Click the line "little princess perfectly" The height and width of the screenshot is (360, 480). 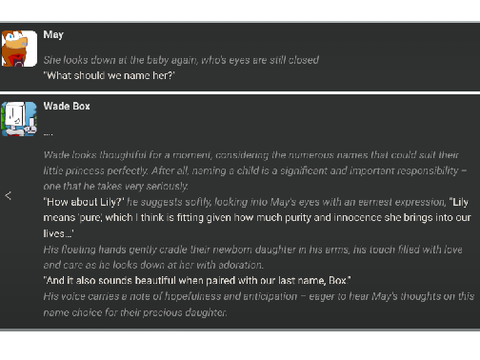pyautogui.click(x=255, y=171)
